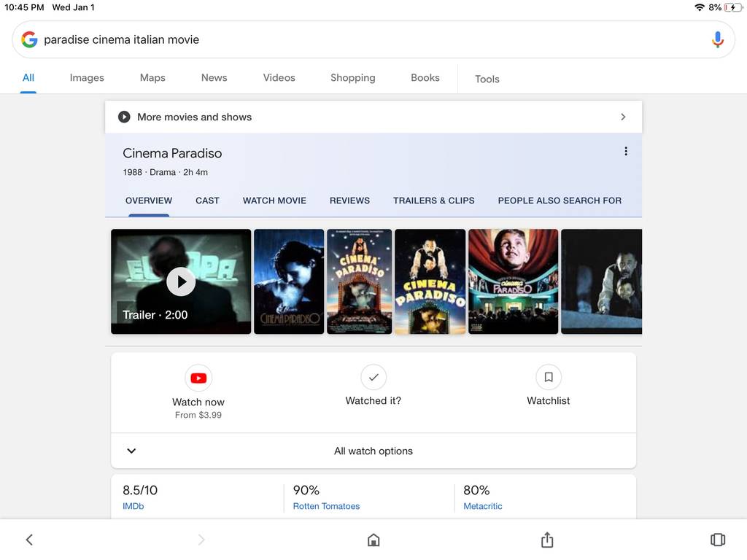The width and height of the screenshot is (747, 560).
Task: Open More movies and shows arrow
Action: 623,117
